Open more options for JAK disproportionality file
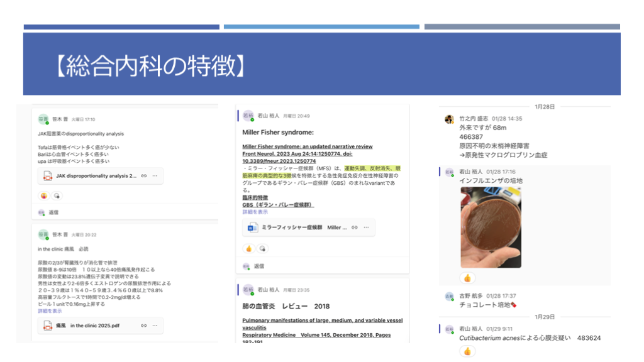Image resolution: width=644 pixels, height=362 pixels. pos(155,176)
